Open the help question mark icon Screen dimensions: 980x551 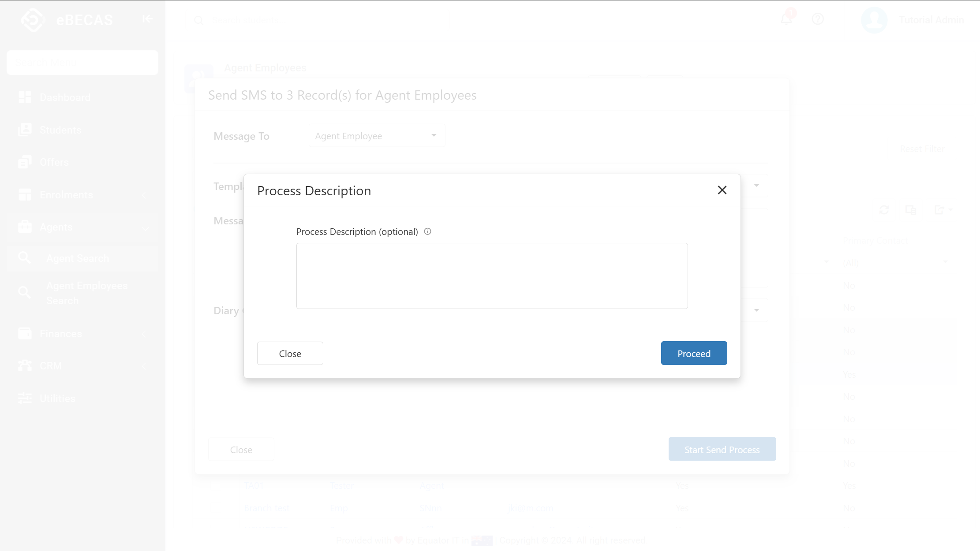coord(817,19)
